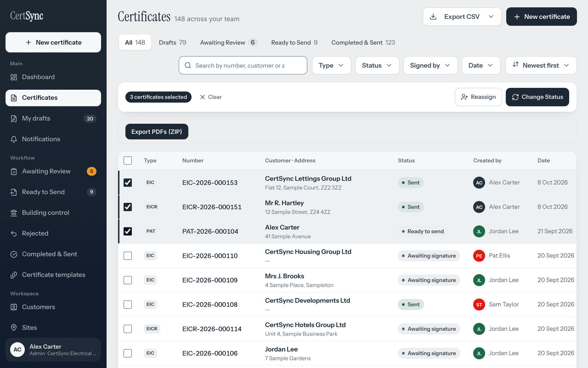Click the AC avatar in the EIC-2026-000153 row
Screen dimensions: 588x368
[x=479, y=183]
